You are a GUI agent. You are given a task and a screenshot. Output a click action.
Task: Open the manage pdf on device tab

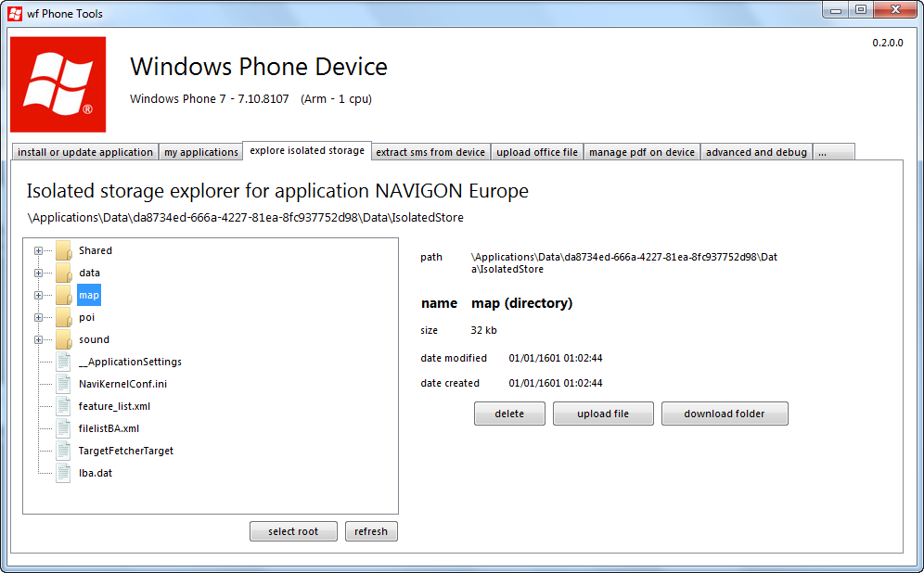pos(642,152)
